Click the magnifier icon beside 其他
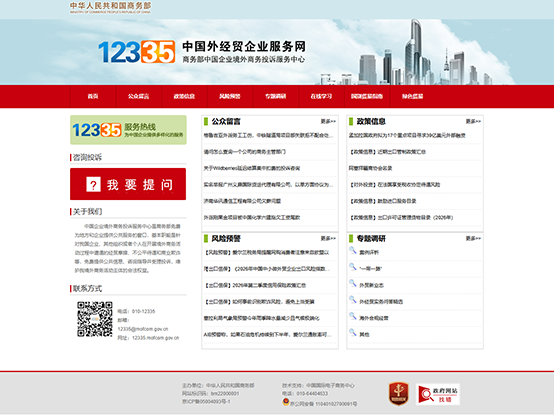The width and height of the screenshot is (554, 415). pos(353,332)
